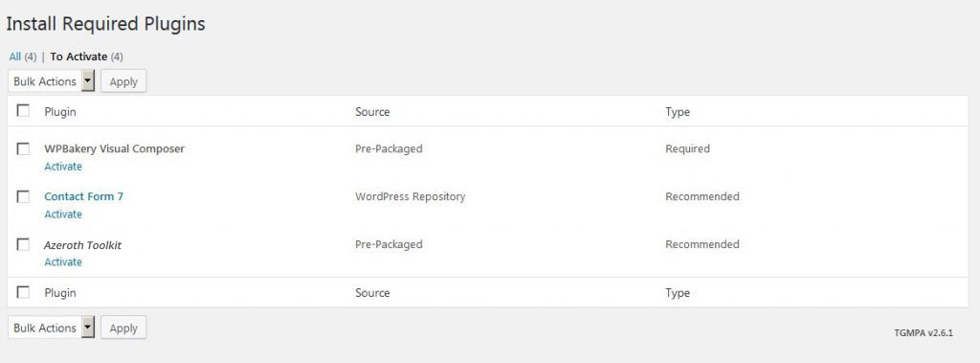Click the top Apply button
This screenshot has height=363, width=980.
coord(123,81)
